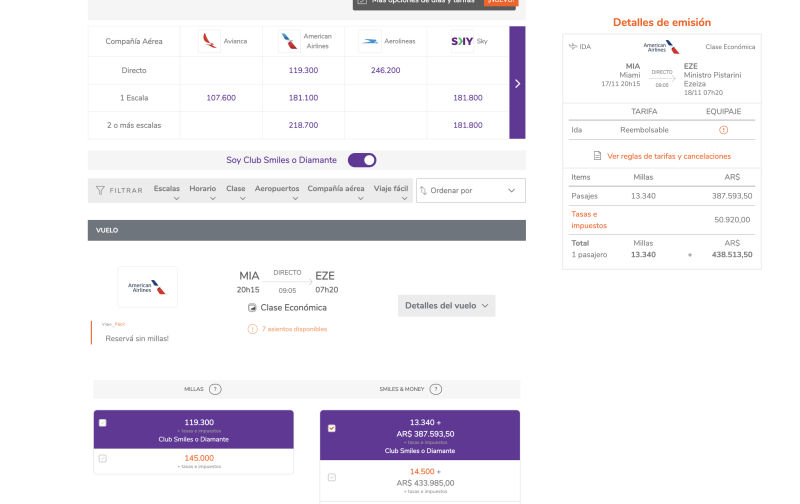Expand Detalles del vuelo
The height and width of the screenshot is (504, 800).
tap(446, 306)
